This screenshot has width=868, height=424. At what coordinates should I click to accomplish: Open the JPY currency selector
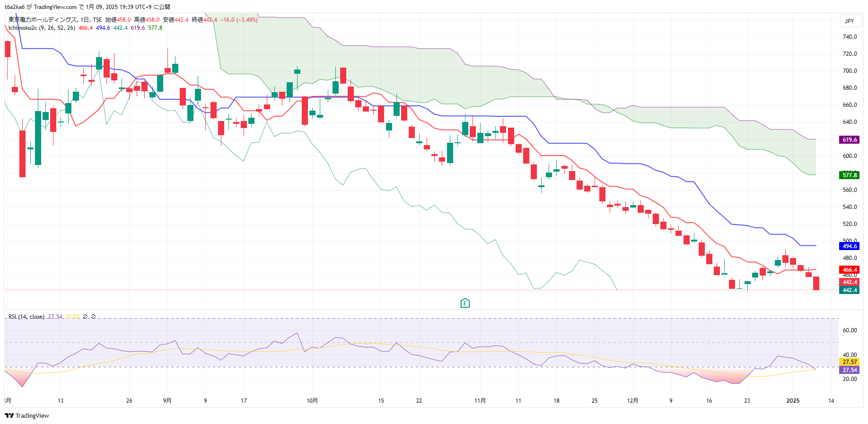[850, 21]
